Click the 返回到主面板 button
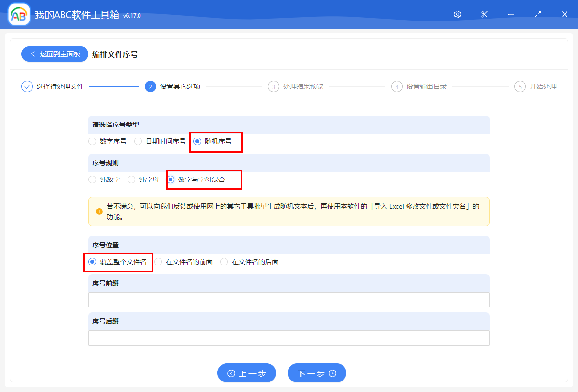The width and height of the screenshot is (578, 392). click(x=54, y=53)
